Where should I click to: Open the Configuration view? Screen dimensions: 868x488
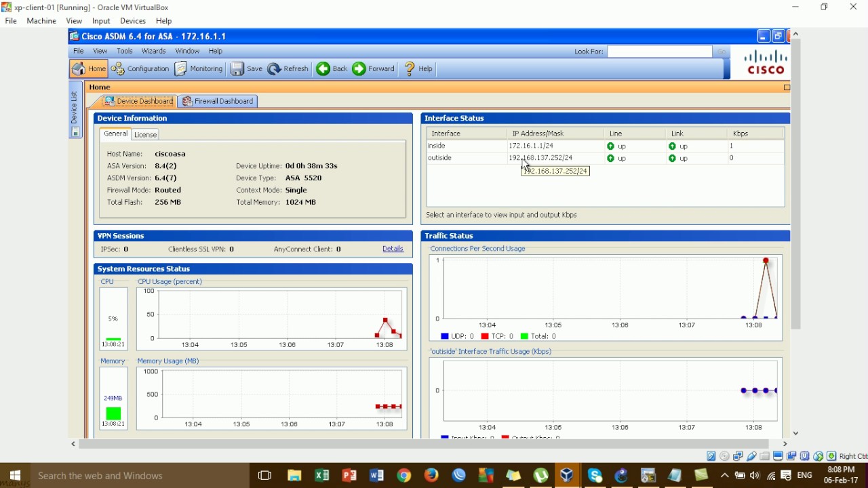140,68
